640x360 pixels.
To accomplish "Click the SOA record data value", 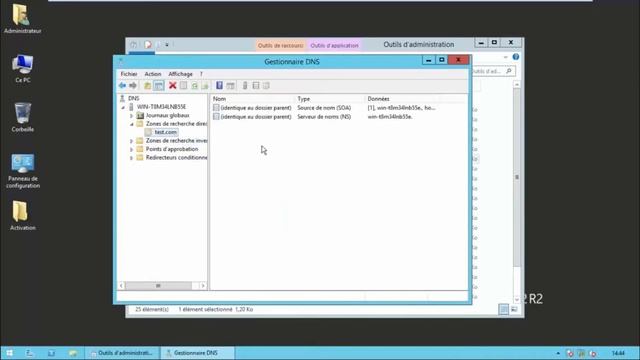I will (x=401, y=108).
